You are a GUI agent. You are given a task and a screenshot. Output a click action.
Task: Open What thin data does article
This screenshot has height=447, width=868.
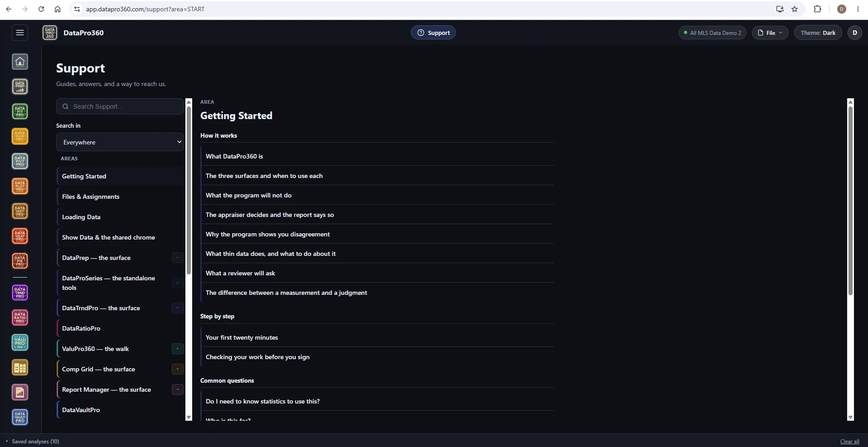(x=377, y=254)
